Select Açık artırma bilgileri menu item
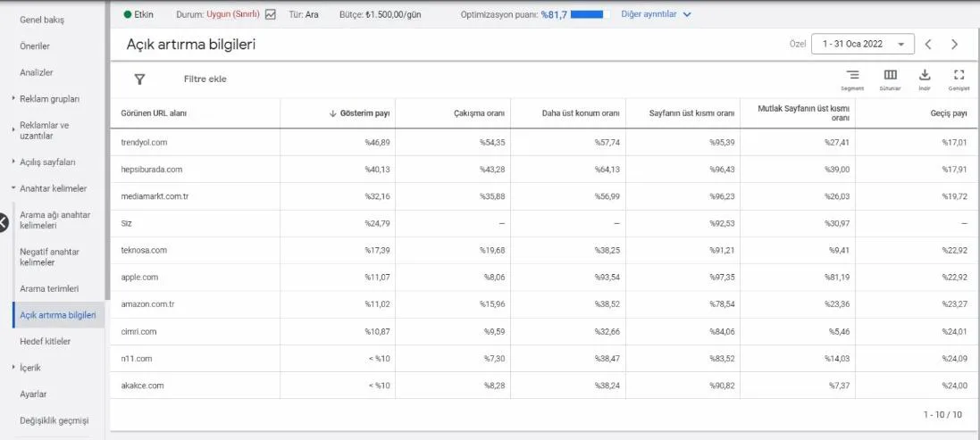 coord(58,315)
